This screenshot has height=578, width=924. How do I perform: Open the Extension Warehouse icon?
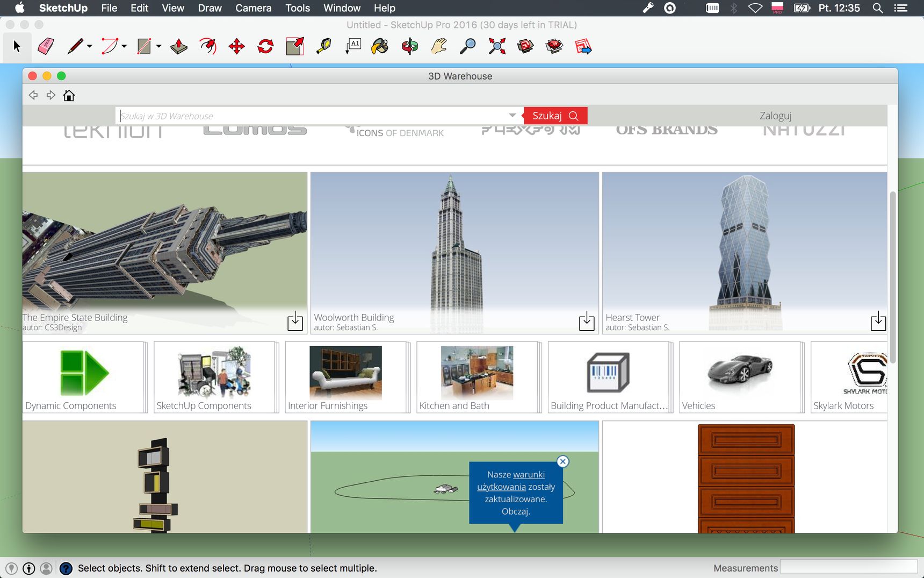(x=554, y=46)
